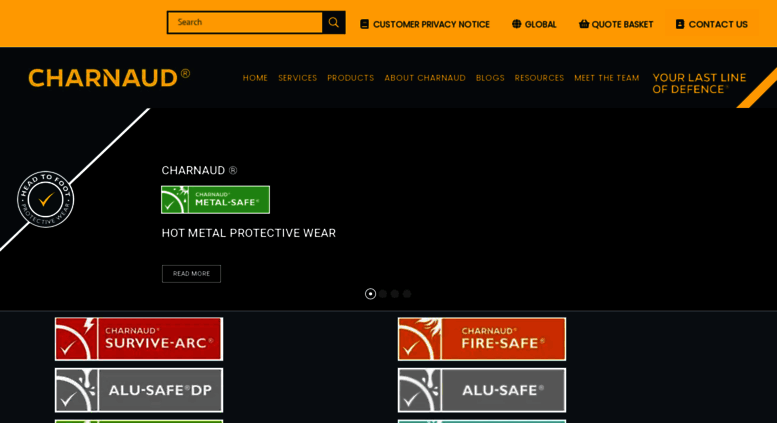Open the Quote Basket link
Screen dimensions: 777x423
[616, 24]
